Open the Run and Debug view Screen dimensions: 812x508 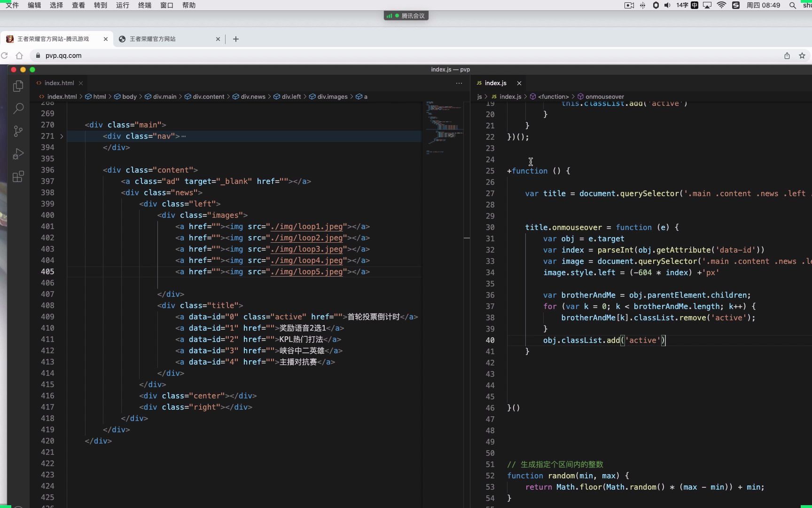click(18, 154)
